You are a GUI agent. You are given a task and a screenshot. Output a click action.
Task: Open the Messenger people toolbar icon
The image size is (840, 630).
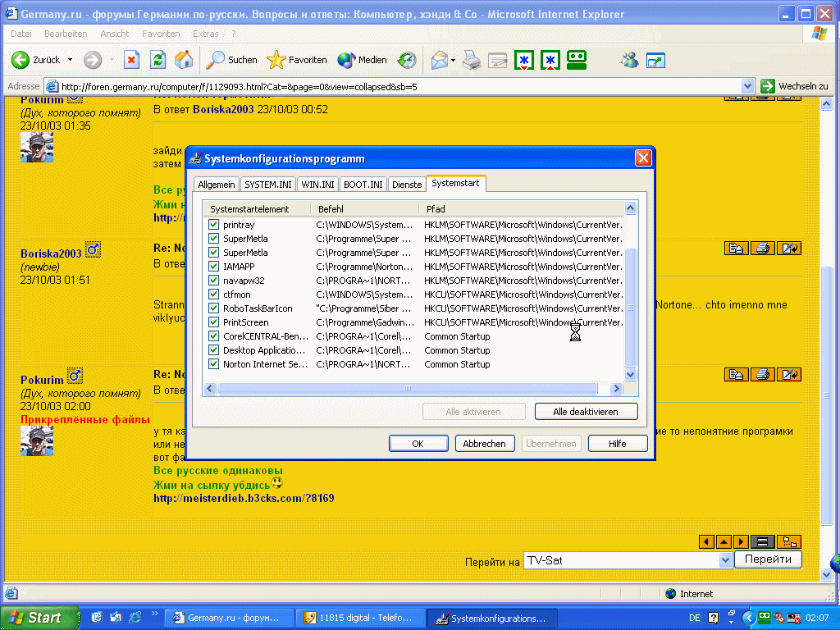click(629, 60)
